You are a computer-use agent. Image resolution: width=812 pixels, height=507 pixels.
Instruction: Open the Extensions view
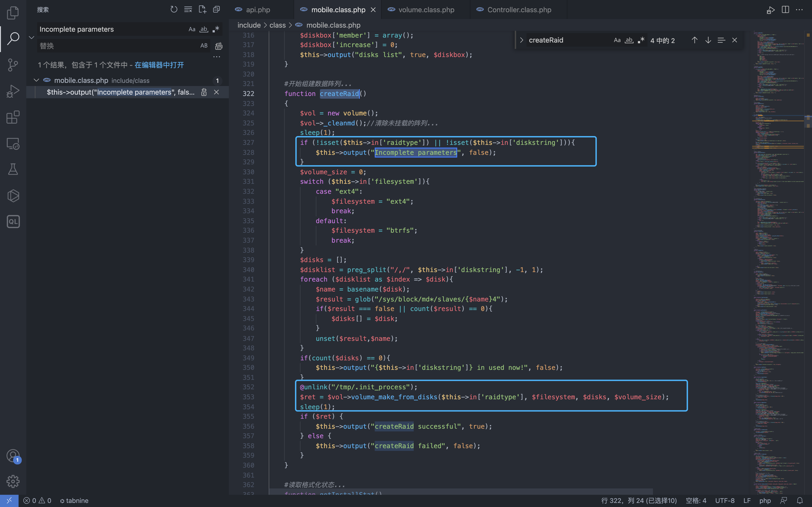[x=13, y=117]
